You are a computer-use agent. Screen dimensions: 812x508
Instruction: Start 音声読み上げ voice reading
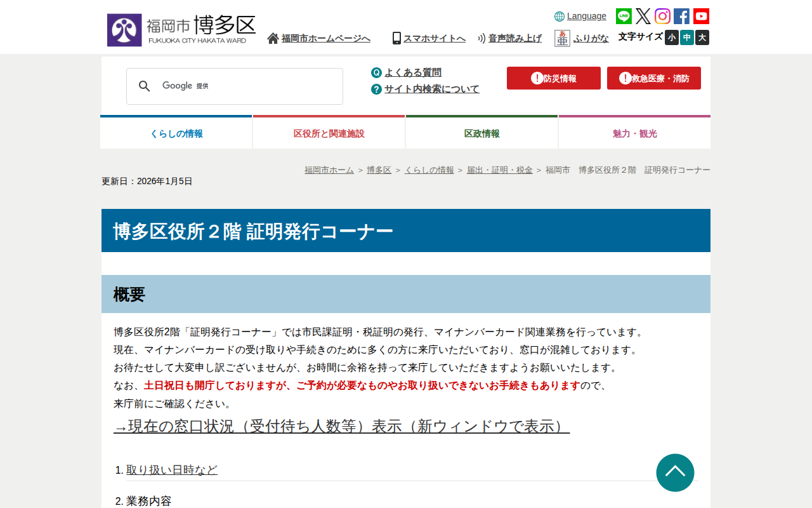tap(515, 38)
